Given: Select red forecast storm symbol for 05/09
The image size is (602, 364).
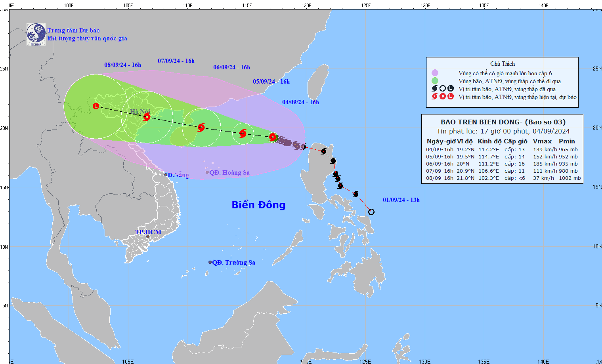Looking at the screenshot, I should tap(243, 133).
